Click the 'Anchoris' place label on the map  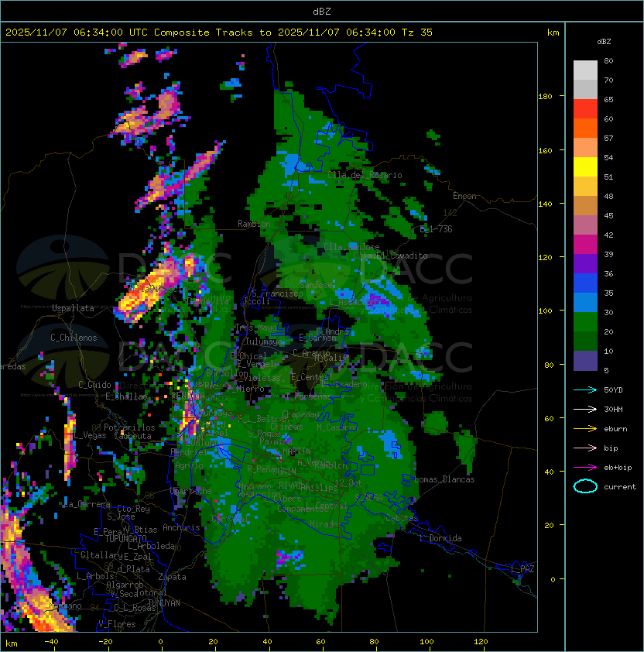click(x=181, y=527)
